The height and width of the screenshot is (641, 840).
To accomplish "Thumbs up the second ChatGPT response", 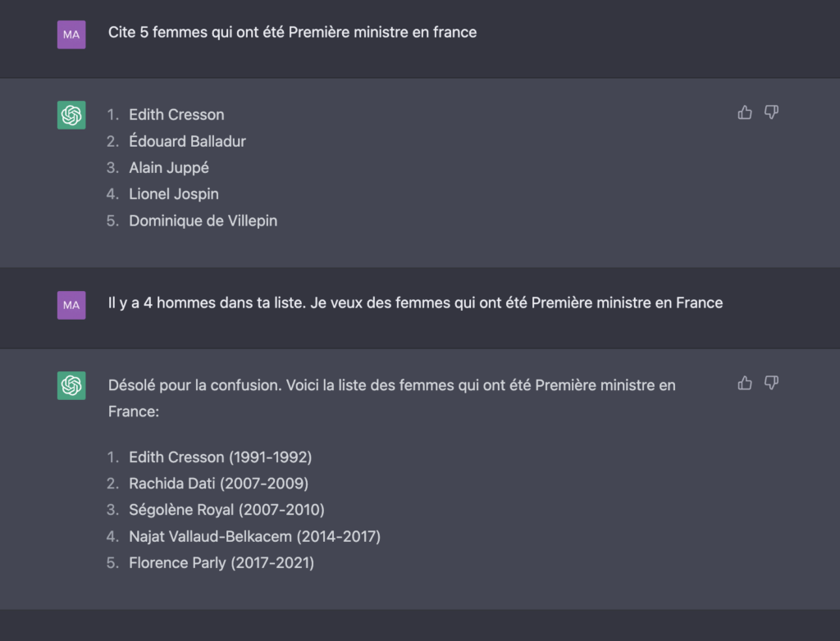I will [x=745, y=383].
